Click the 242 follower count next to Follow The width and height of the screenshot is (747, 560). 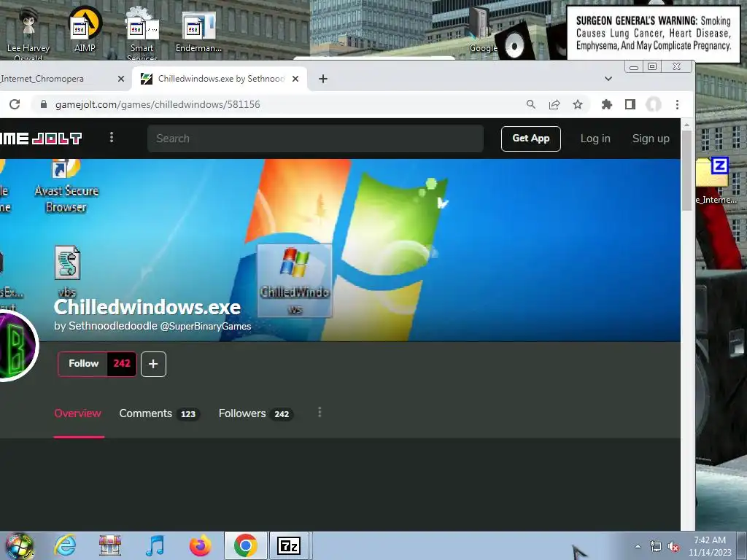122,364
